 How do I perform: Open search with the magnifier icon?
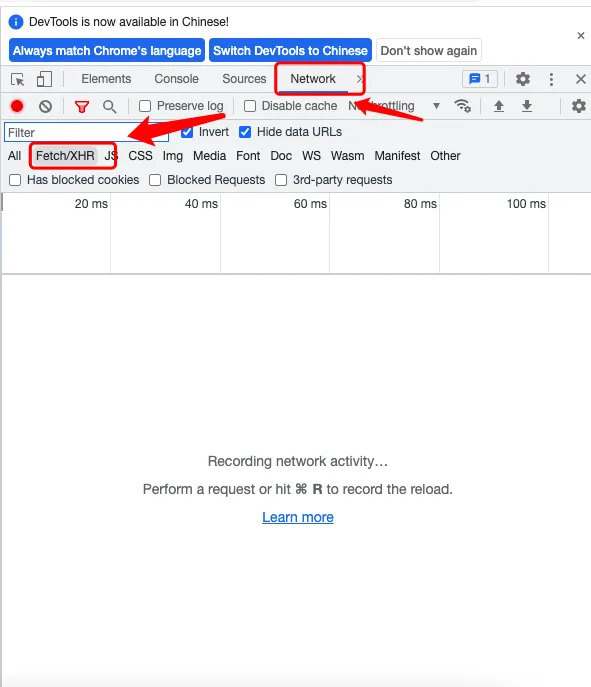click(x=110, y=106)
